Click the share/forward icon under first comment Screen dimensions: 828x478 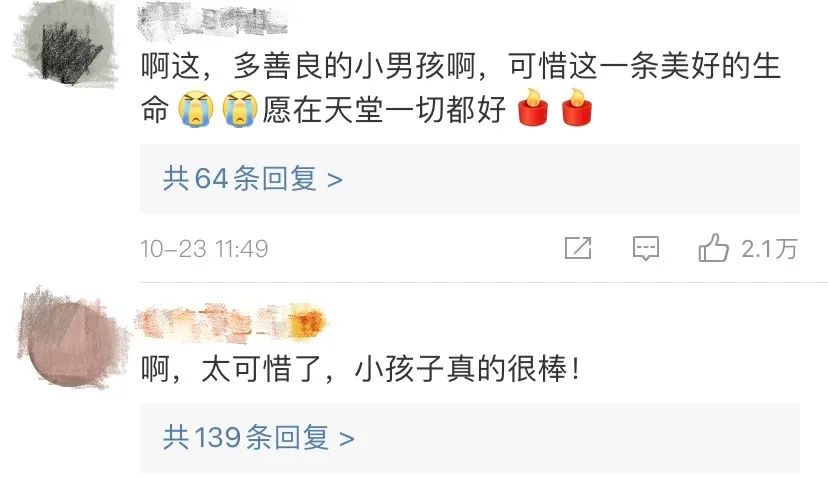pos(578,248)
